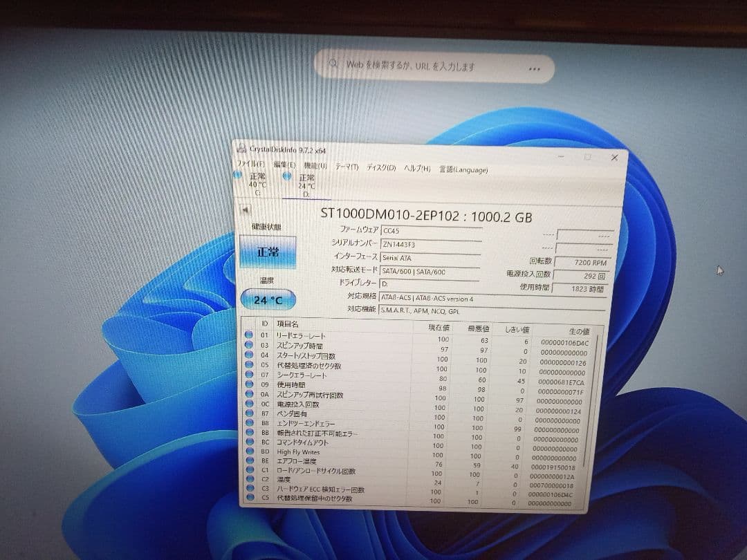Click the 正常 health status button

(267, 252)
